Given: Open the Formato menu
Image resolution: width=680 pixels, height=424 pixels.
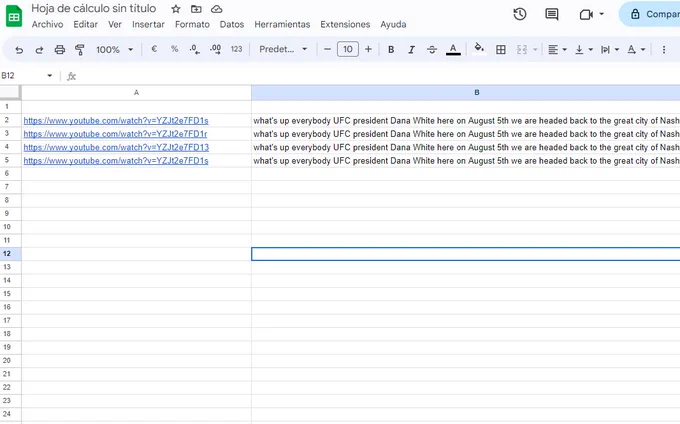Looking at the screenshot, I should 192,24.
